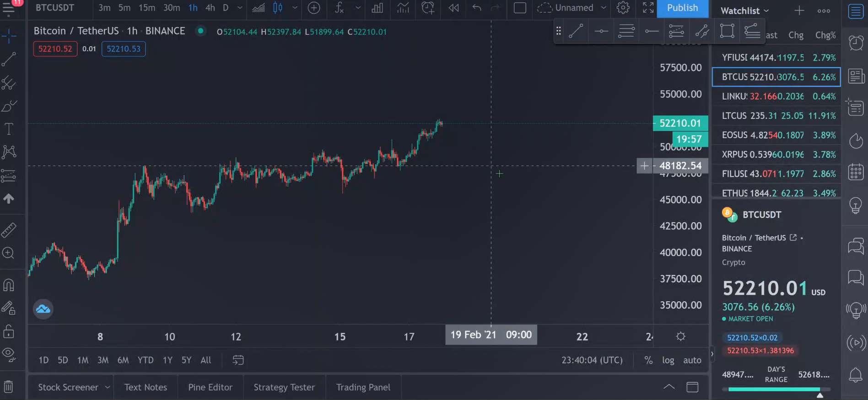Open the alerts clock panel in right sidebar
Viewport: 868px width, 400px height.
point(856,43)
